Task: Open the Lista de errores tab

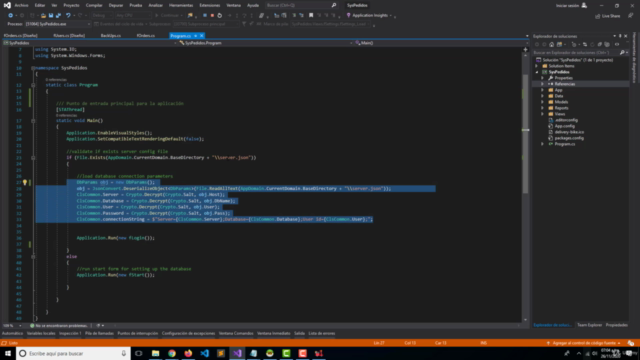Action: point(322,333)
